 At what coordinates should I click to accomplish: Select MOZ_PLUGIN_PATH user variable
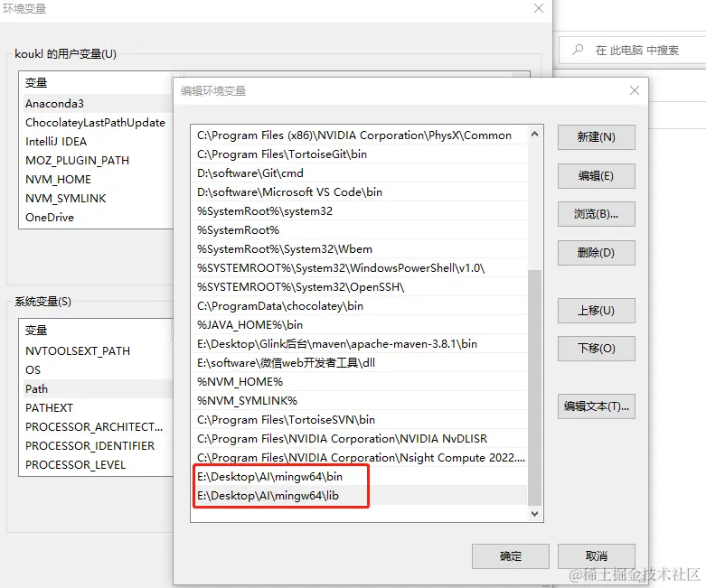(97, 160)
